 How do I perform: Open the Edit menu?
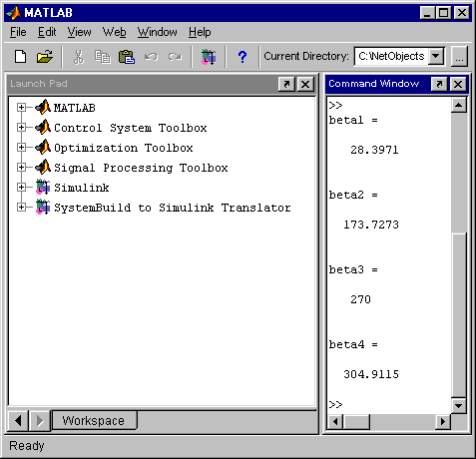point(47,32)
